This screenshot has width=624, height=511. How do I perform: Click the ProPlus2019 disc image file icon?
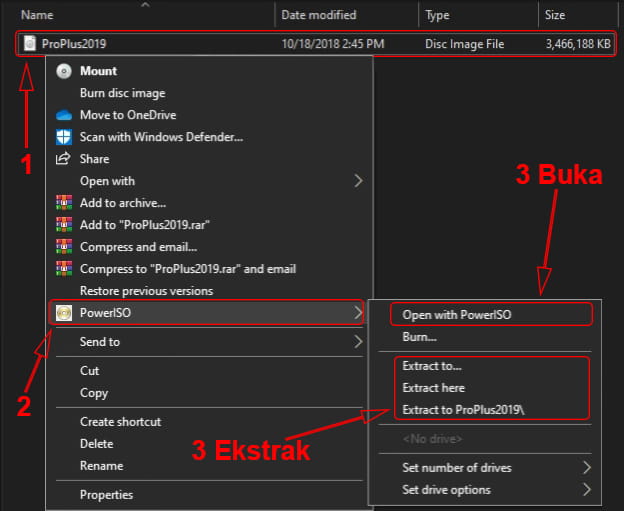[29, 43]
